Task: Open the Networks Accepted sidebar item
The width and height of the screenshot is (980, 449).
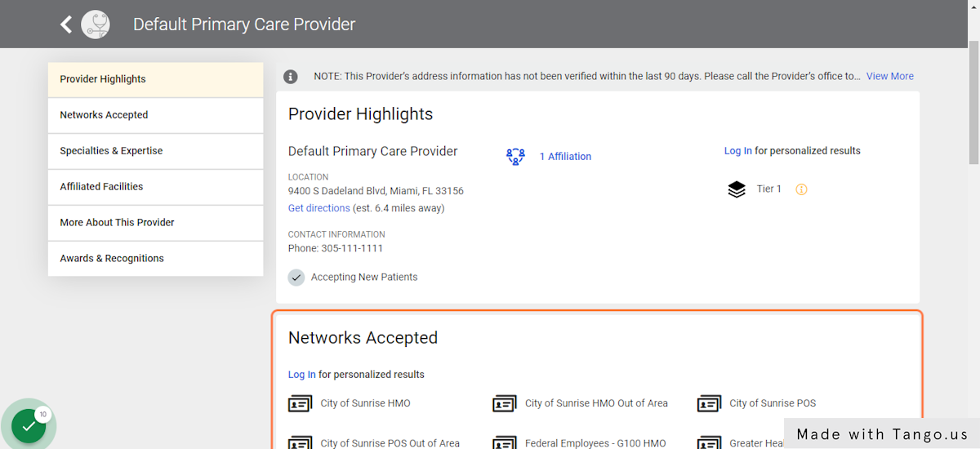Action: (x=156, y=115)
